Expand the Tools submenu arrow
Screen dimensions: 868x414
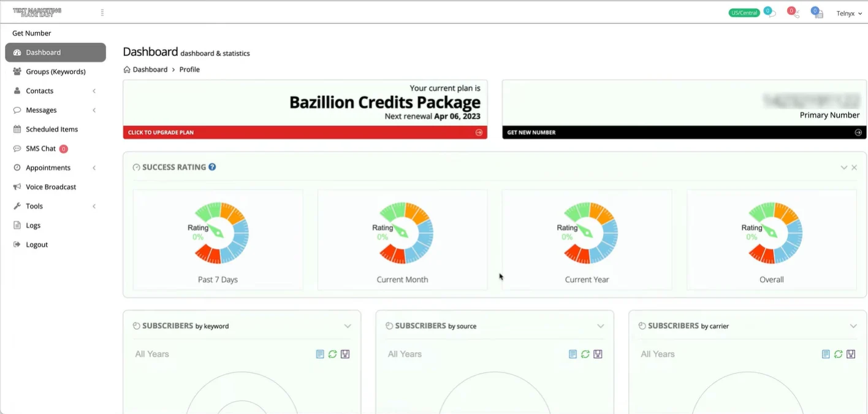(x=94, y=206)
